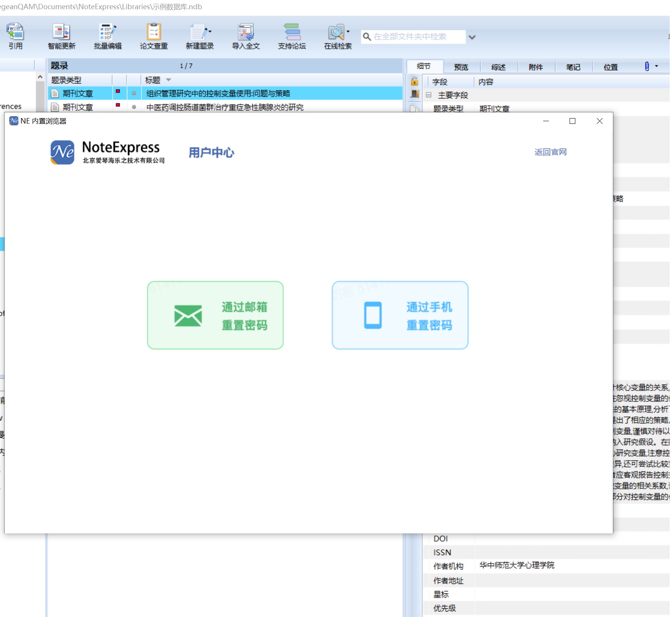This screenshot has width=672, height=617.
Task: Click NE icon in the browser title bar
Action: (x=14, y=121)
